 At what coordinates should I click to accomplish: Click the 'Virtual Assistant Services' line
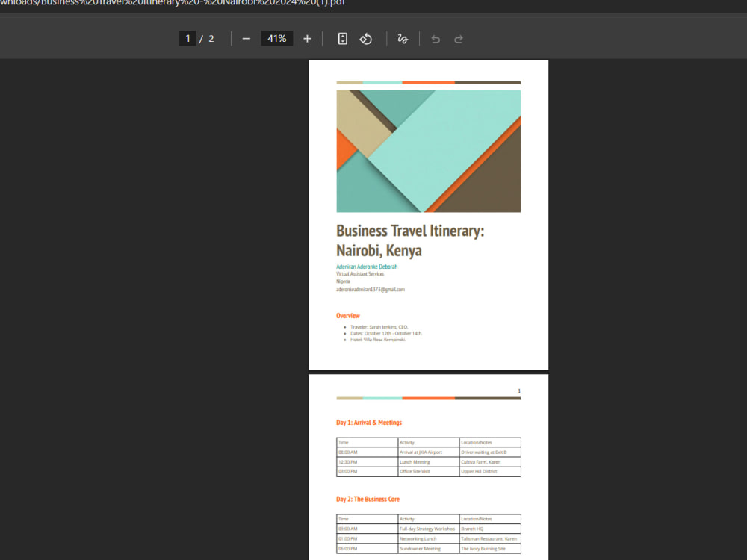[360, 274]
